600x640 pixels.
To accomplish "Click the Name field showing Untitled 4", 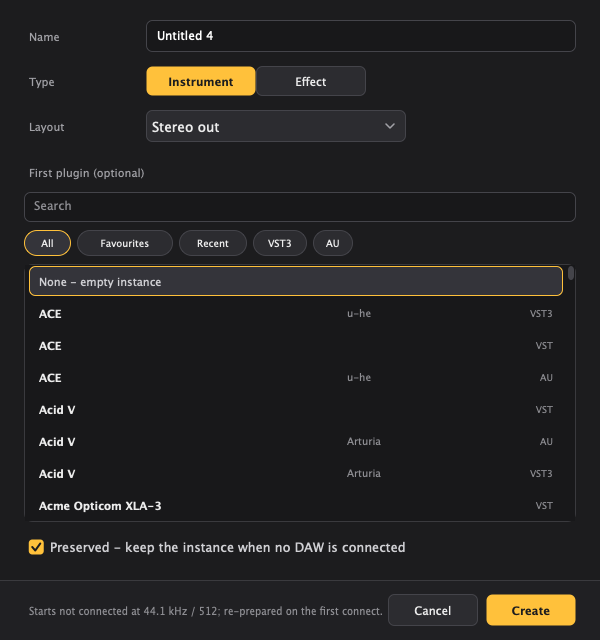I will tap(361, 36).
